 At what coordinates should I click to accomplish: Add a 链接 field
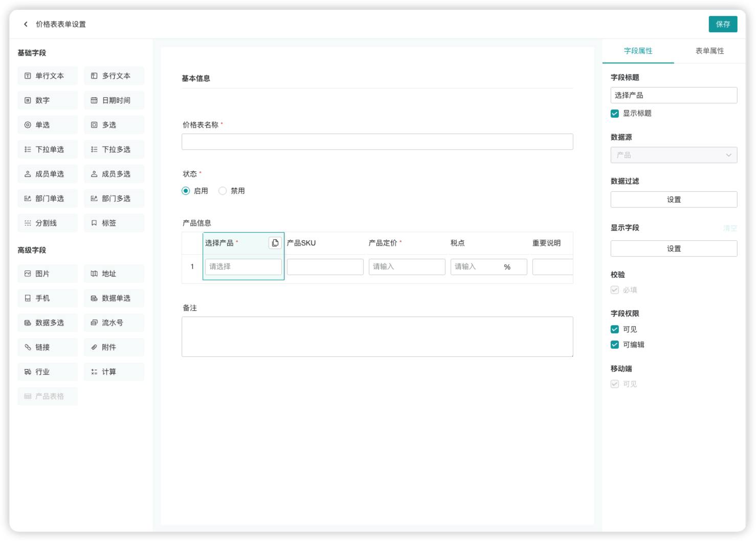pyautogui.click(x=48, y=347)
